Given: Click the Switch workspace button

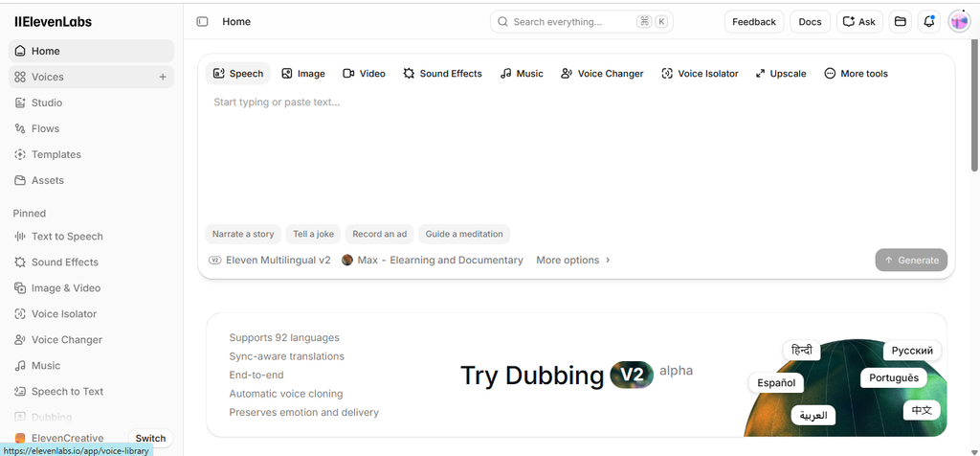Looking at the screenshot, I should [150, 439].
